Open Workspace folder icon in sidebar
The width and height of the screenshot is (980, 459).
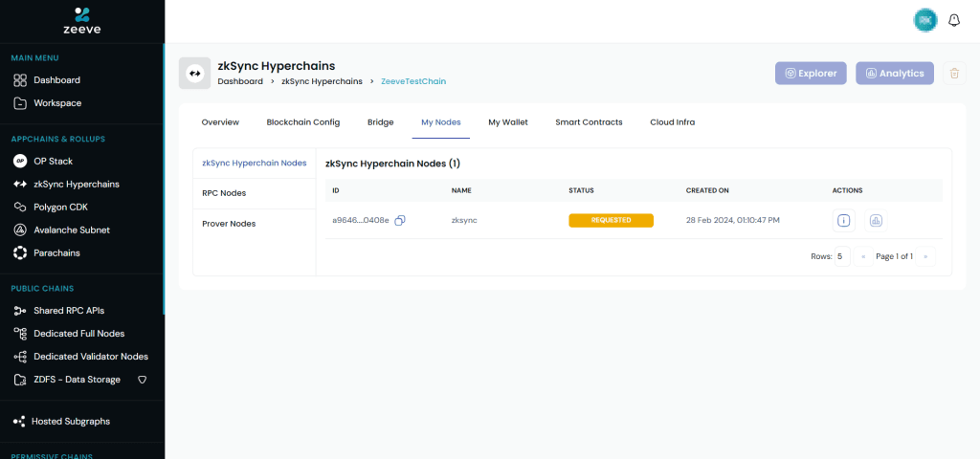20,103
